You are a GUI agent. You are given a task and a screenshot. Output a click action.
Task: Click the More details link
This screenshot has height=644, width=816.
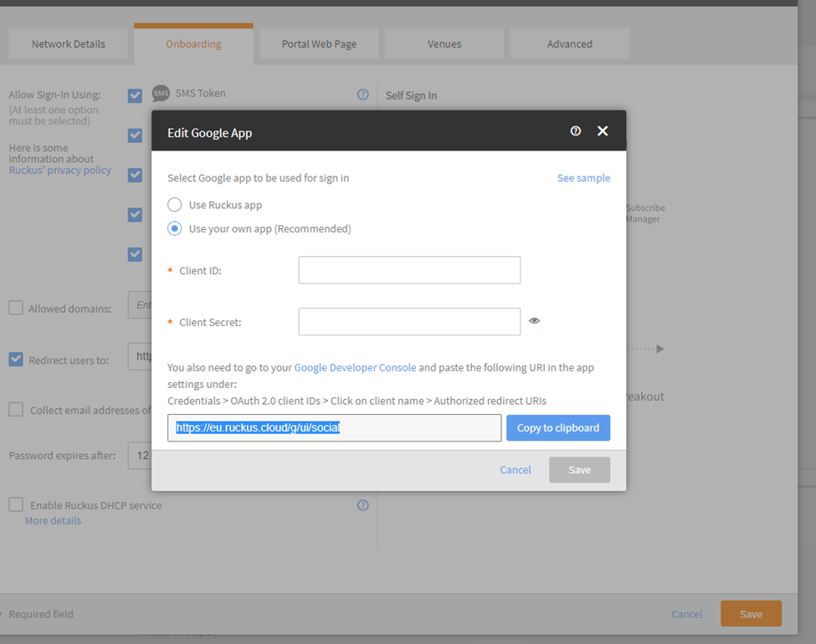point(53,521)
